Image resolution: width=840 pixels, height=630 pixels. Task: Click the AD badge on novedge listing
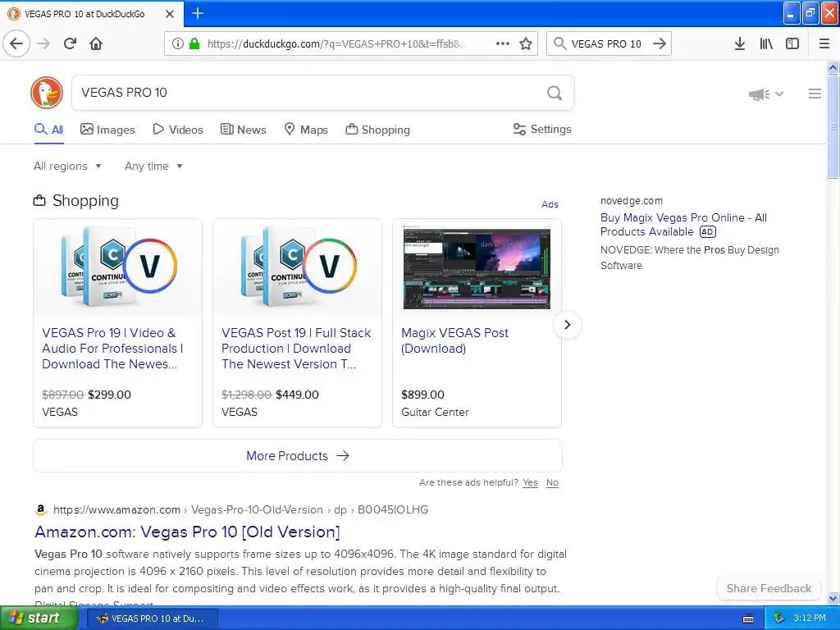(708, 232)
